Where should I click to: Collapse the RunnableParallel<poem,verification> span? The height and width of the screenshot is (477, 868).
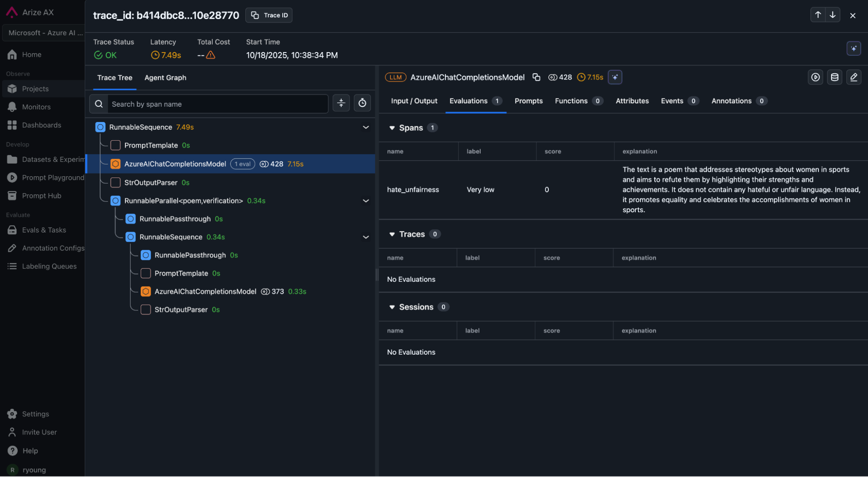coord(366,201)
